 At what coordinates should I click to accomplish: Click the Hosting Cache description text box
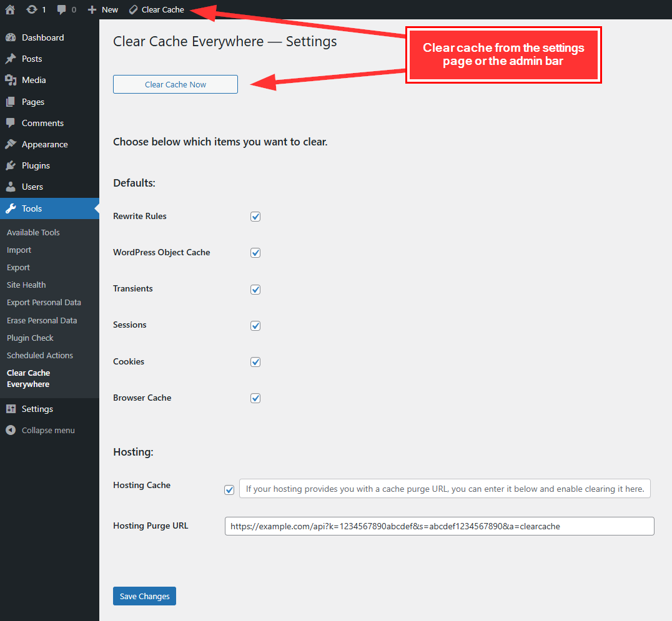[x=445, y=489]
